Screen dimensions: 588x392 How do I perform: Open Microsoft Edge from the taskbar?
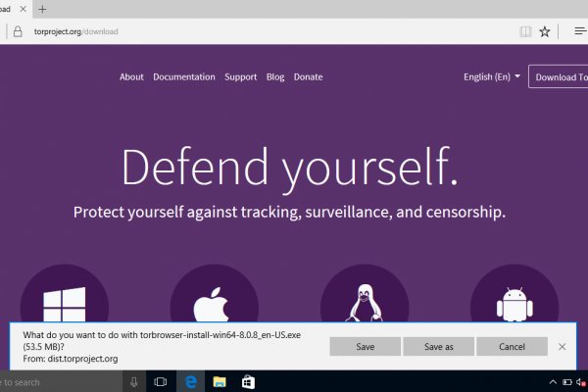(x=192, y=382)
